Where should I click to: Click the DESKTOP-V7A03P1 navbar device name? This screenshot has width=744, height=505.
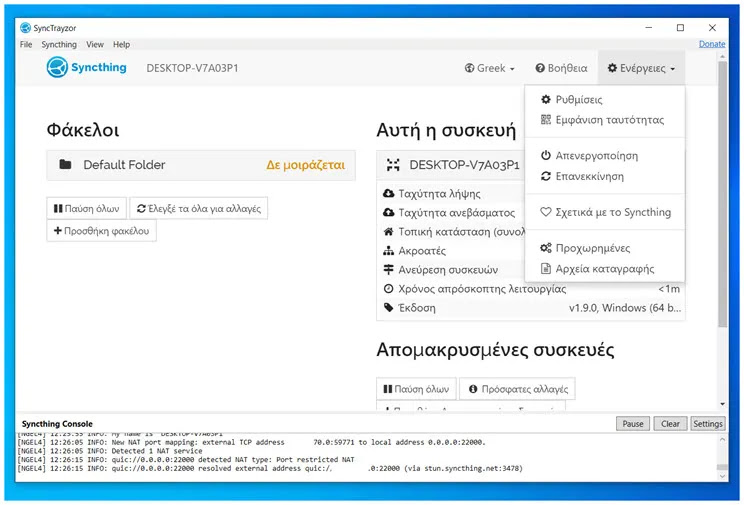192,68
